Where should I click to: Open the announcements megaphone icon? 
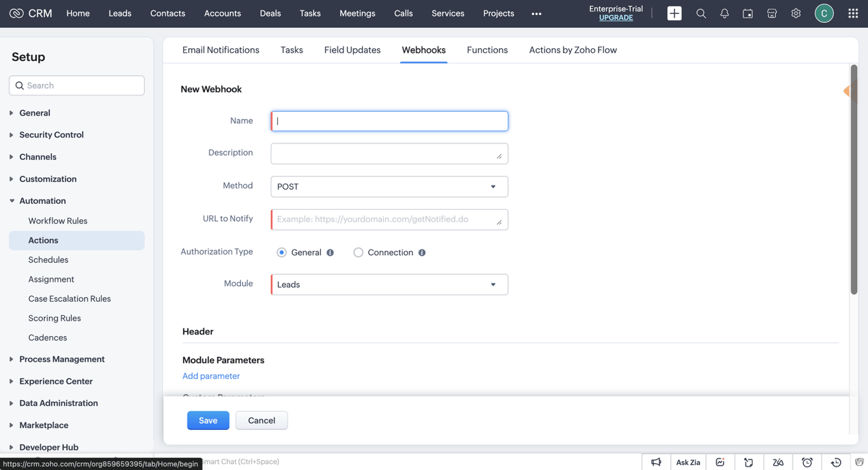click(x=656, y=462)
